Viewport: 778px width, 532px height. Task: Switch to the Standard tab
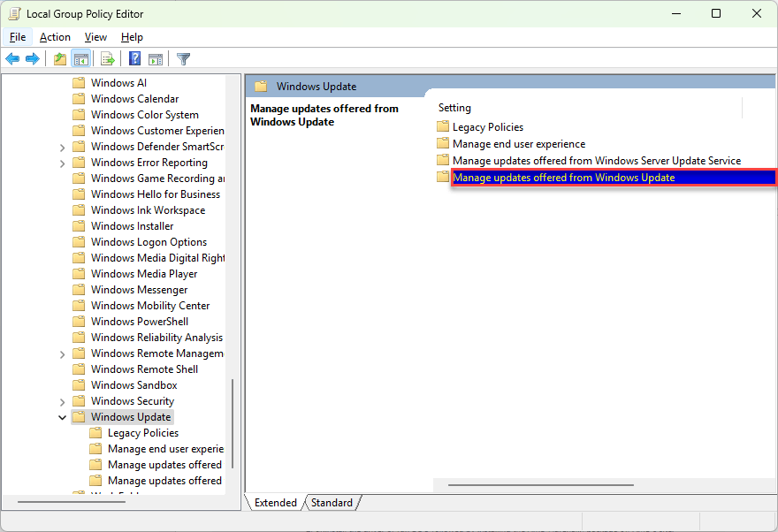332,503
